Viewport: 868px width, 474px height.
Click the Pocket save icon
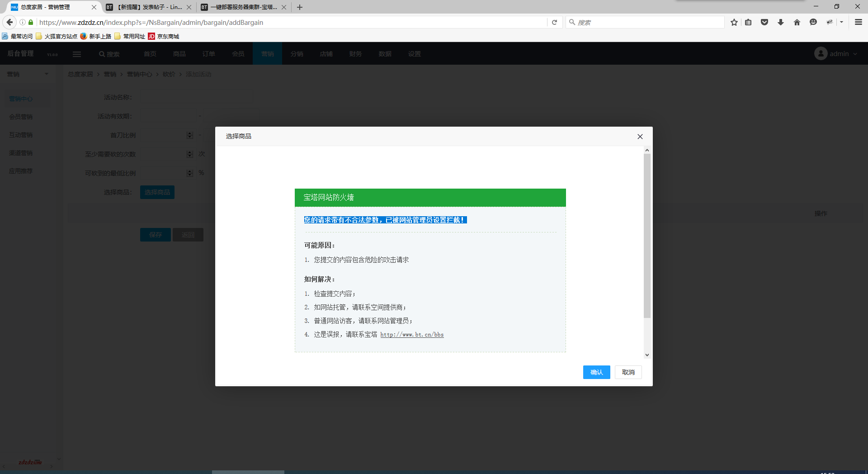764,22
